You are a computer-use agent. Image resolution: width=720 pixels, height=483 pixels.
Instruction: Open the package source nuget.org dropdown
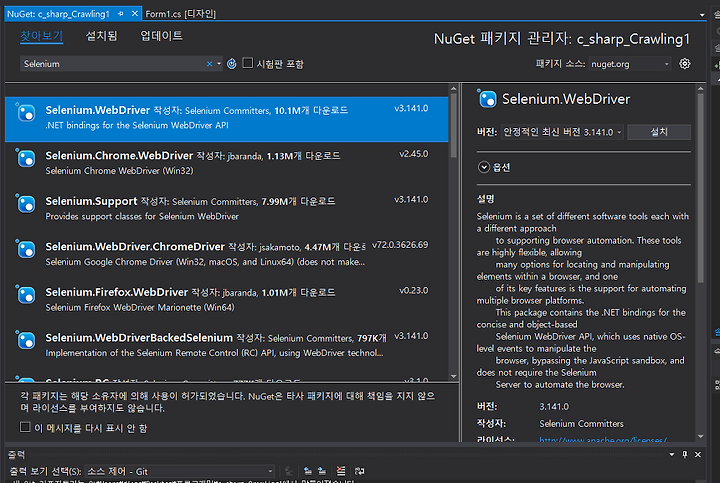(x=630, y=64)
